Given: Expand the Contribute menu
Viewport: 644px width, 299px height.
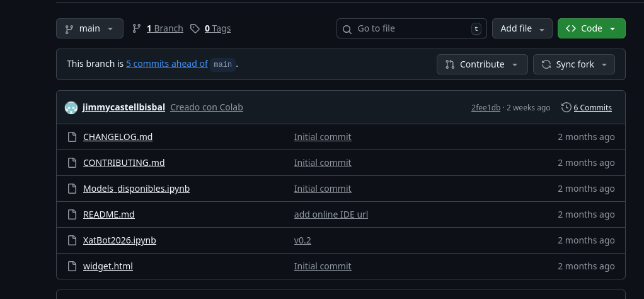Looking at the screenshot, I should (481, 64).
